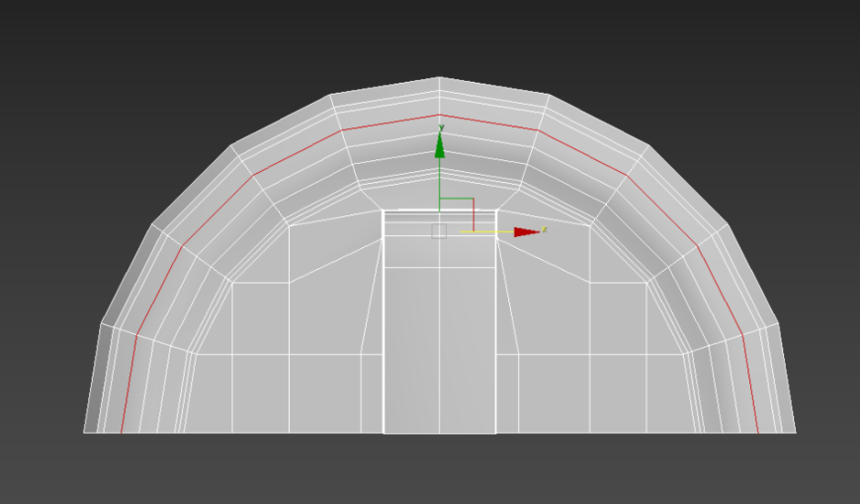Image resolution: width=860 pixels, height=504 pixels.
Task: Select the red edge segment at right base
Action: click(750, 382)
